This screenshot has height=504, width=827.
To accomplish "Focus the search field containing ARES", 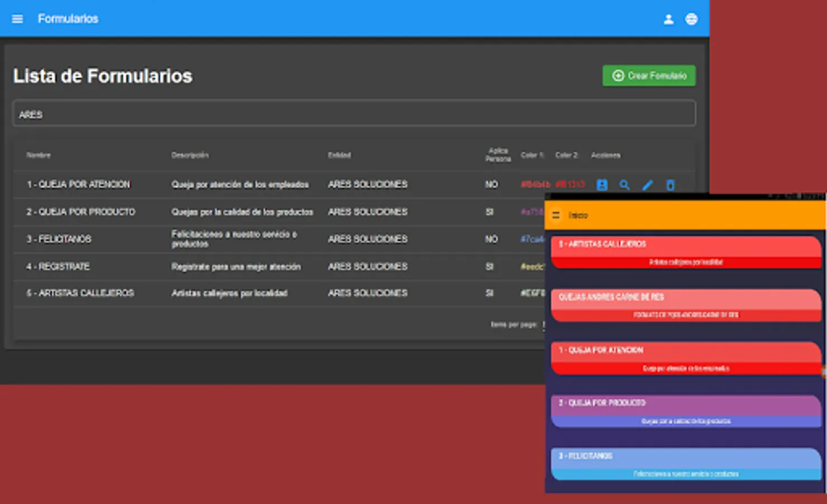I will pyautogui.click(x=354, y=114).
